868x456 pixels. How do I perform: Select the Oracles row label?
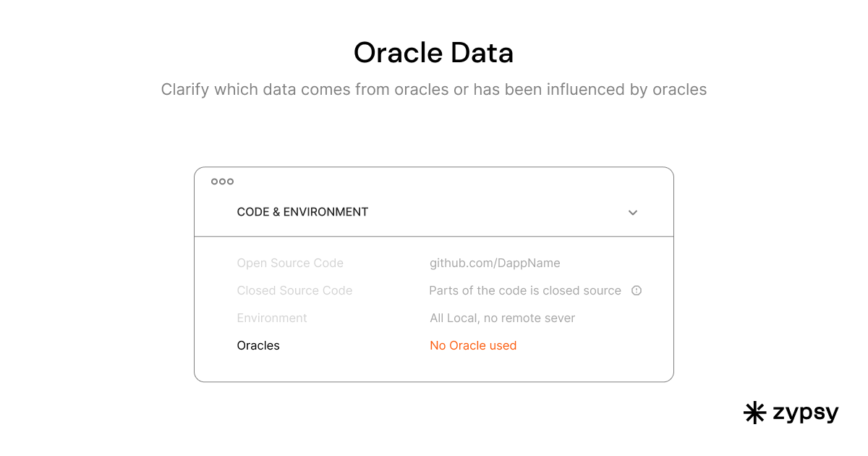258,345
